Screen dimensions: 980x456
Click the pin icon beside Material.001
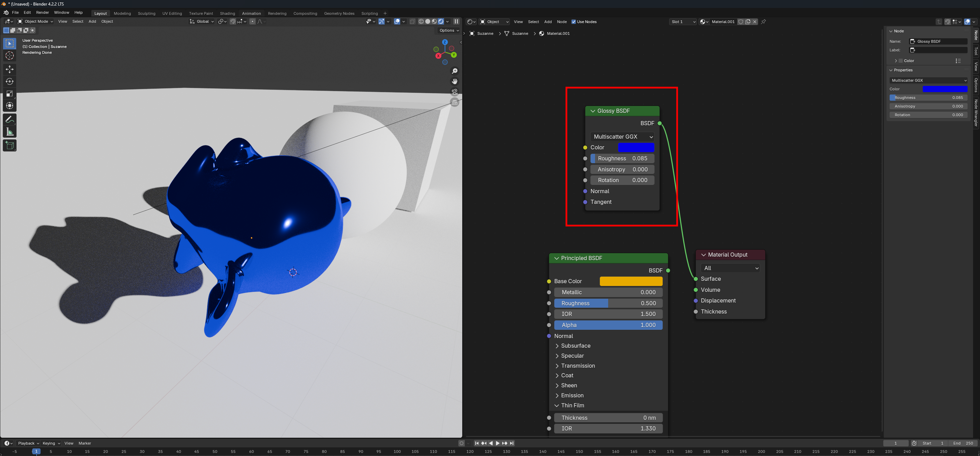(763, 22)
